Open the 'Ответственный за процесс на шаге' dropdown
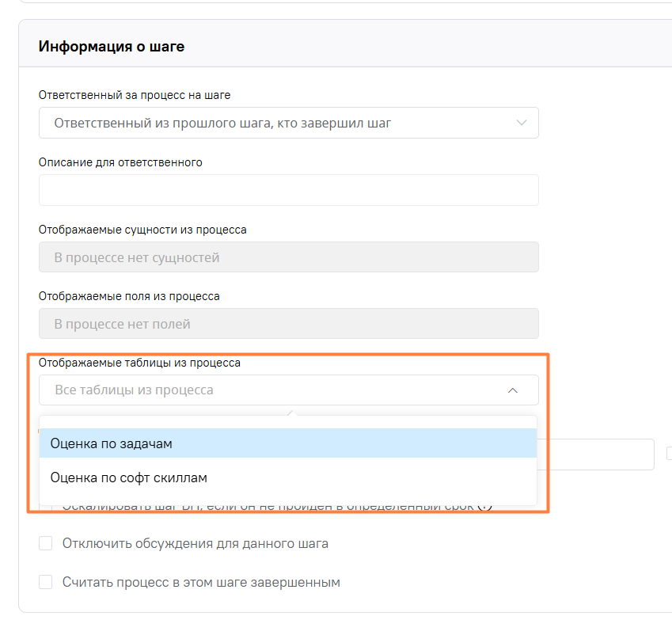The width and height of the screenshot is (672, 620). click(x=288, y=123)
